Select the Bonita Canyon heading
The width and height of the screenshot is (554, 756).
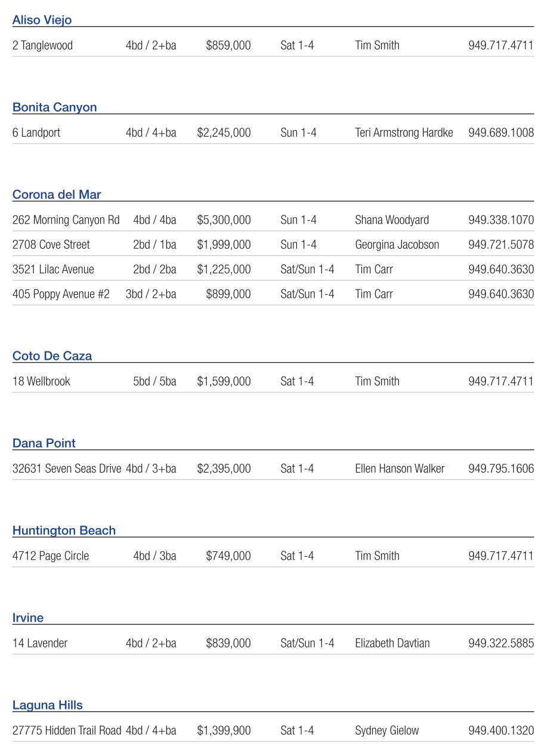click(54, 107)
